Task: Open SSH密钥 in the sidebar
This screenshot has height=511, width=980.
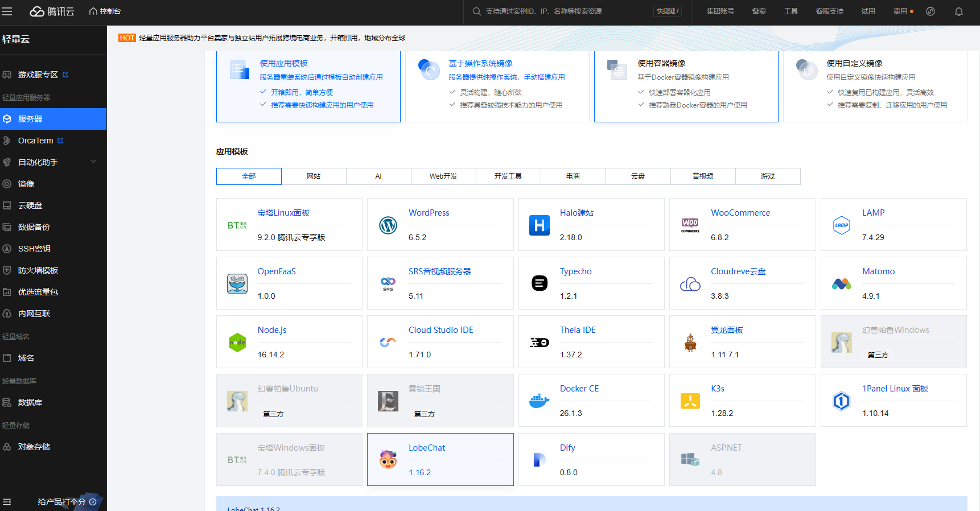Action: coord(53,249)
